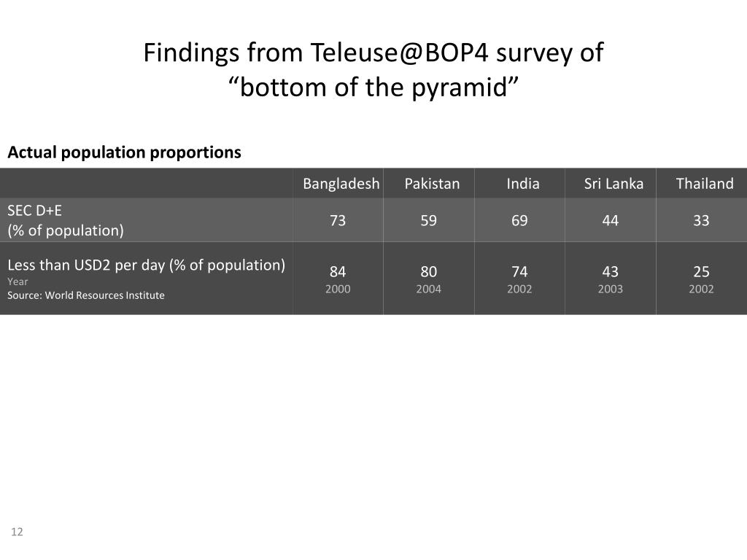
Task: Select the value 69 under India
Action: (519, 220)
